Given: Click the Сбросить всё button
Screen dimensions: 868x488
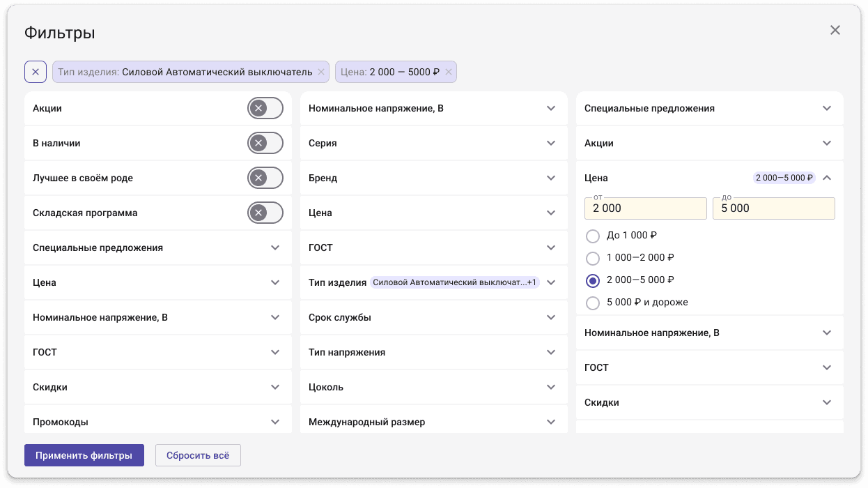Looking at the screenshot, I should (x=198, y=455).
